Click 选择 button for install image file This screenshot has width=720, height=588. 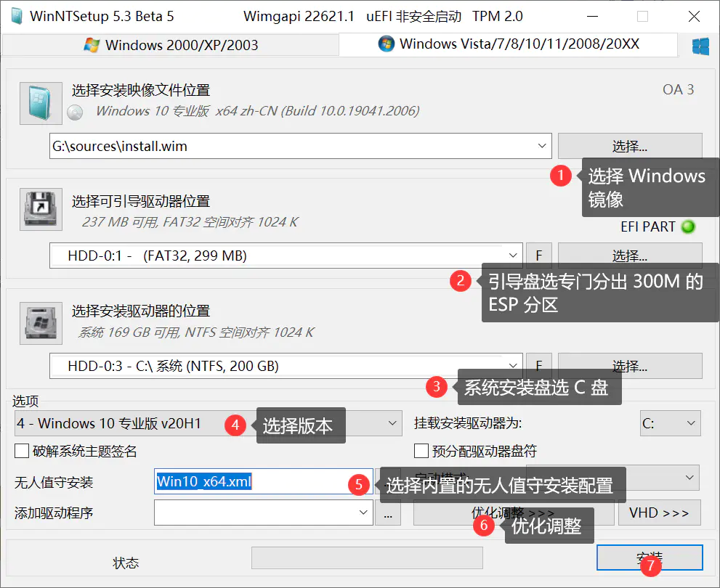coord(630,146)
